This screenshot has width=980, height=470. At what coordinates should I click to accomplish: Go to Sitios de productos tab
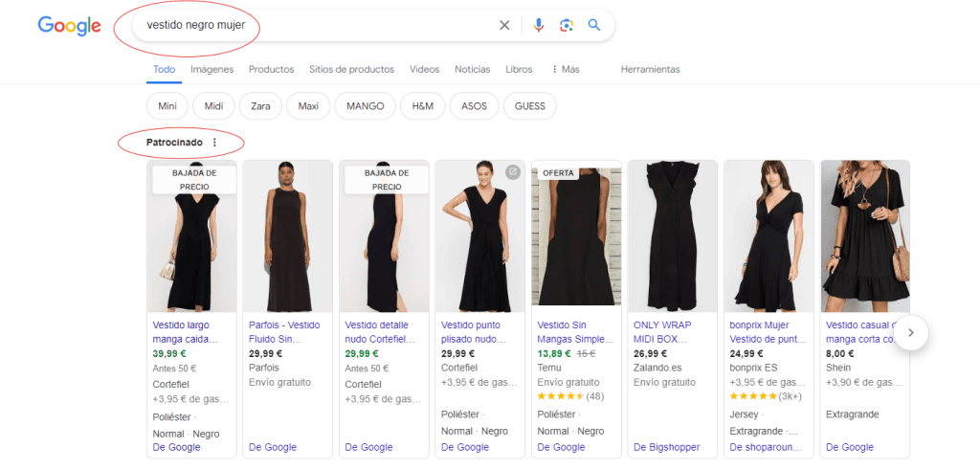(352, 69)
